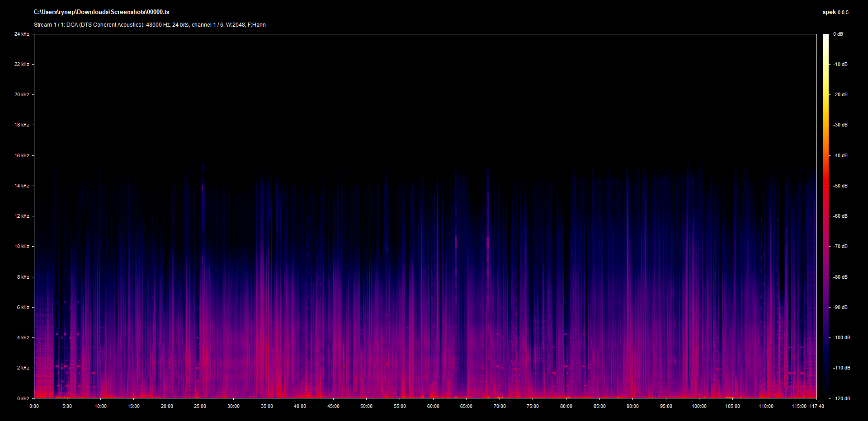868x421 pixels.
Task: Click the file path title 00000.ts
Action: click(101, 12)
